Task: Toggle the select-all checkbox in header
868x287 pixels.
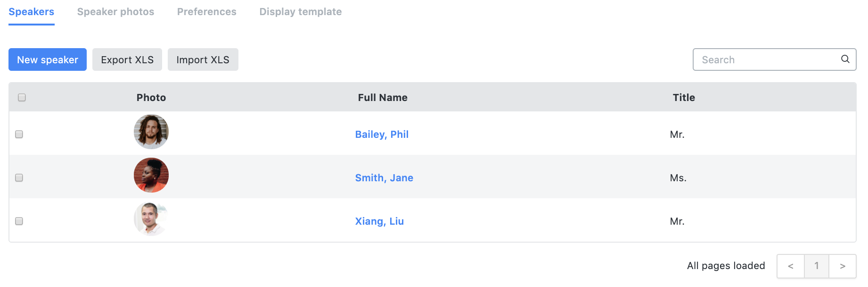Action: click(x=22, y=97)
